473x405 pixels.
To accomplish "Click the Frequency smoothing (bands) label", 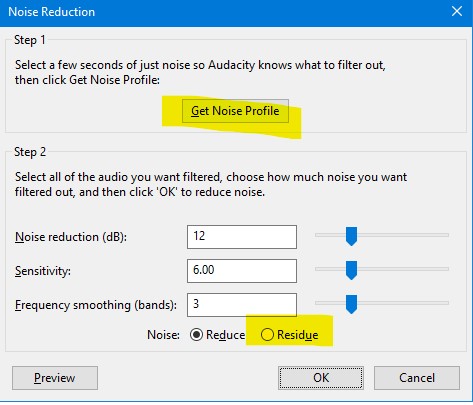I will coord(96,305).
